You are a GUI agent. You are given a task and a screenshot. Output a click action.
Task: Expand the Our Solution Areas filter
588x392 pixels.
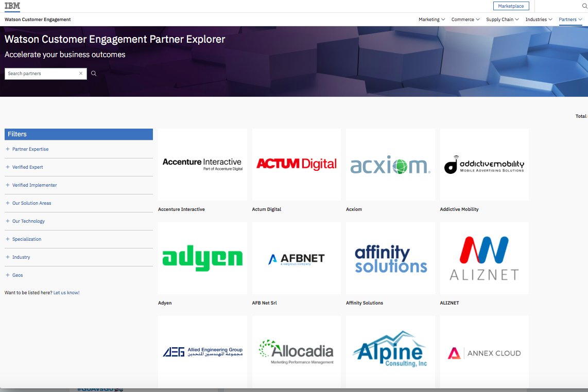click(32, 203)
